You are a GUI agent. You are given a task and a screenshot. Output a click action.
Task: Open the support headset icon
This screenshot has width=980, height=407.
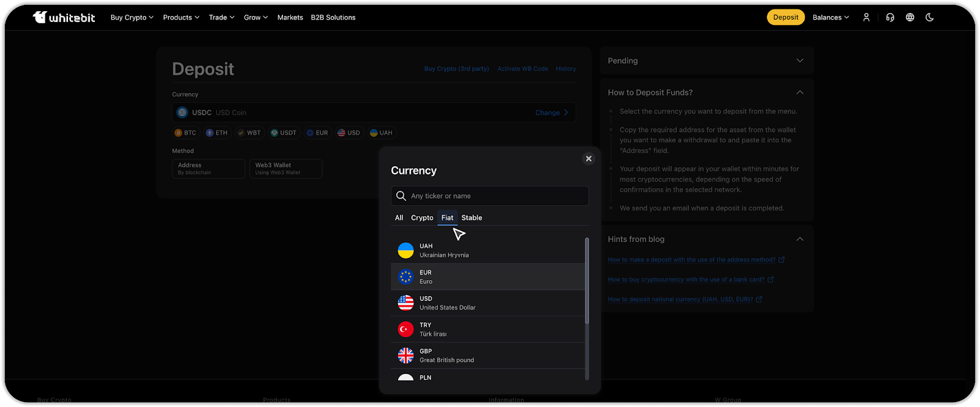coord(890,17)
